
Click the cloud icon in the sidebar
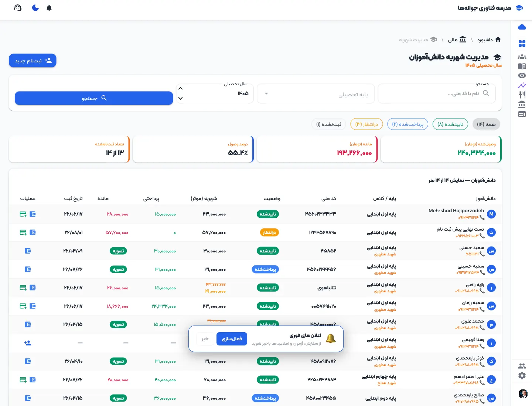(522, 27)
